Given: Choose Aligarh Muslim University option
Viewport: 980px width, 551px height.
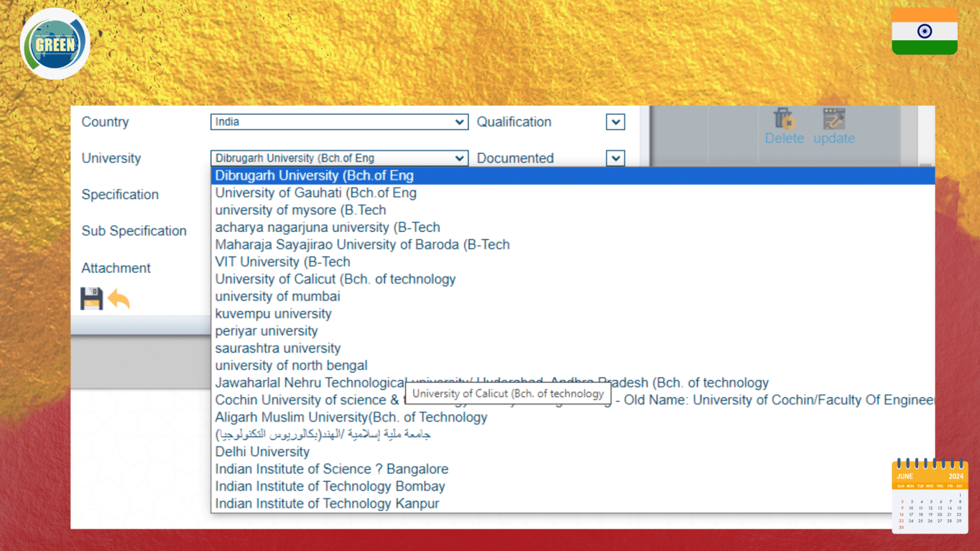Looking at the screenshot, I should (573, 416).
